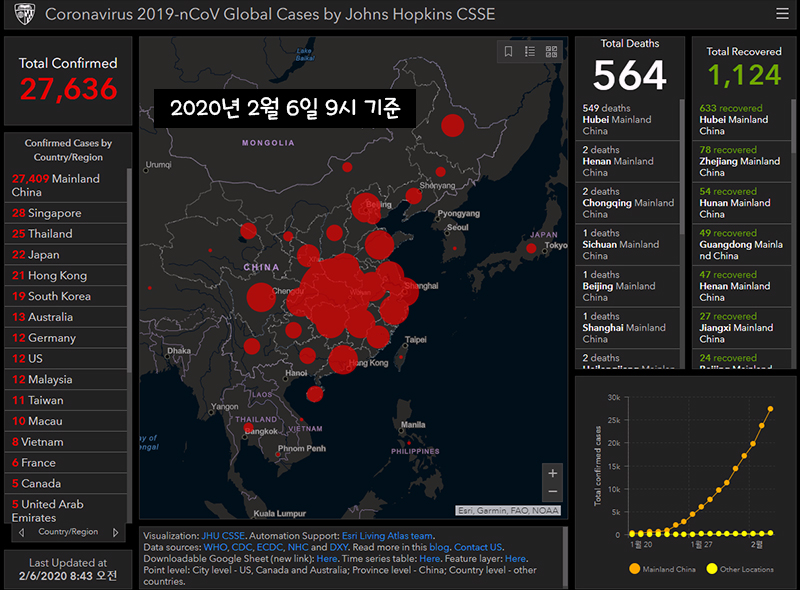This screenshot has width=800, height=590.
Task: Select 633 recovered Hubei entry
Action: pos(742,119)
